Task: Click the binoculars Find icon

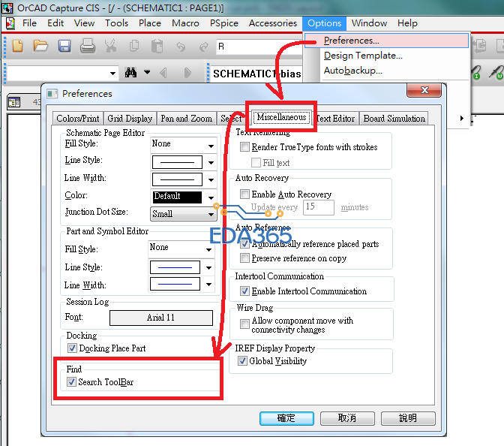Action: (130, 73)
